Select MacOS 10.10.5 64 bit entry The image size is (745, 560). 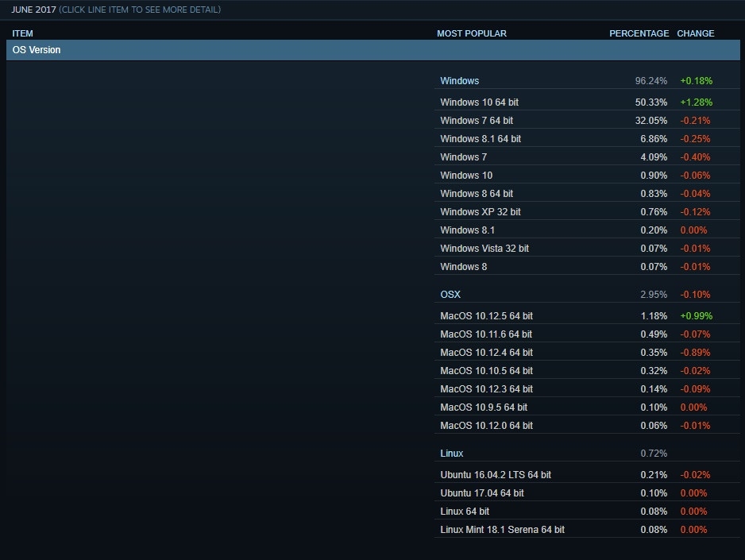click(587, 370)
